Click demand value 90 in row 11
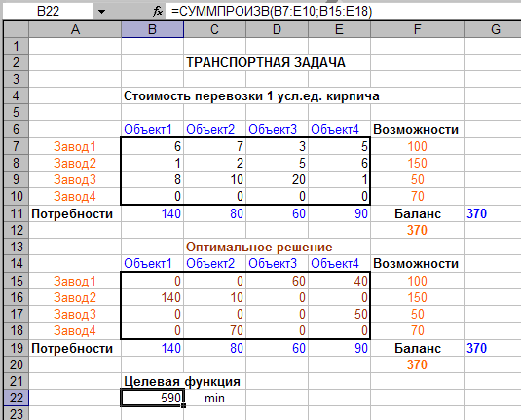This screenshot has width=521, height=420. (361, 213)
